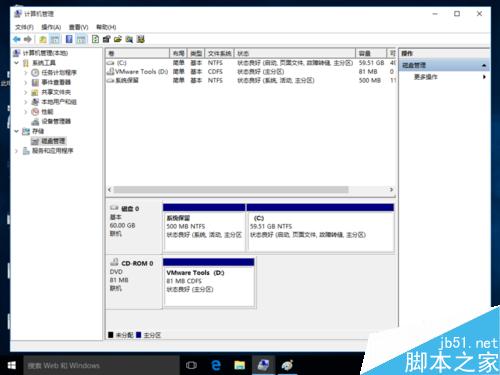
Task: Click the 事件查看器 icon in the tree
Action: pyautogui.click(x=35, y=82)
